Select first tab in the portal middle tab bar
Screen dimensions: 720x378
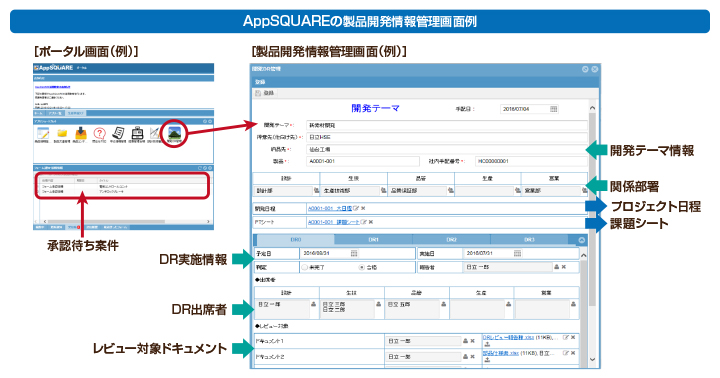39,113
